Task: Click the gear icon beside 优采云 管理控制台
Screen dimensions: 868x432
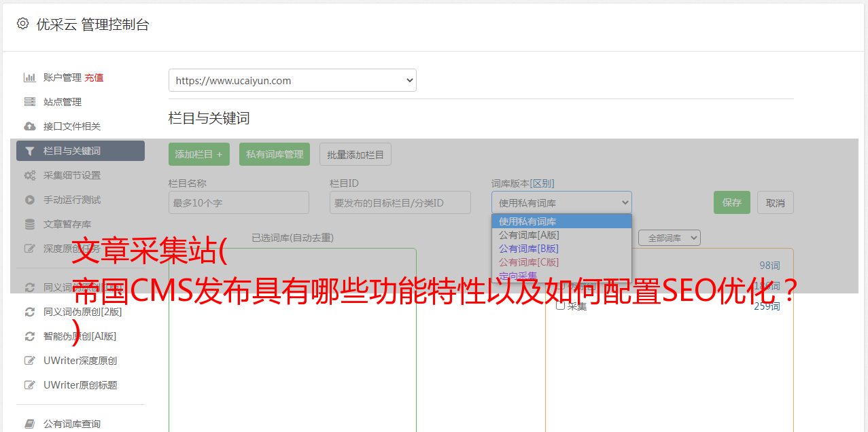Action: (23, 24)
